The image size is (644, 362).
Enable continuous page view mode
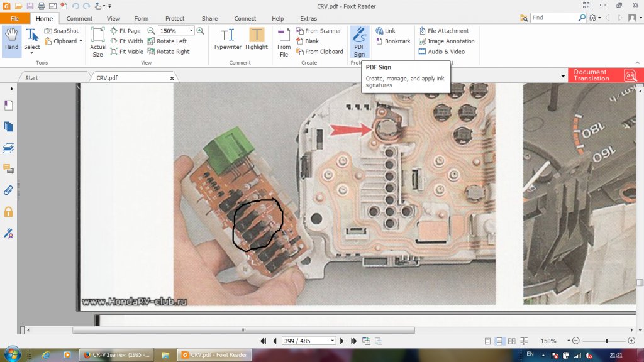click(x=499, y=341)
